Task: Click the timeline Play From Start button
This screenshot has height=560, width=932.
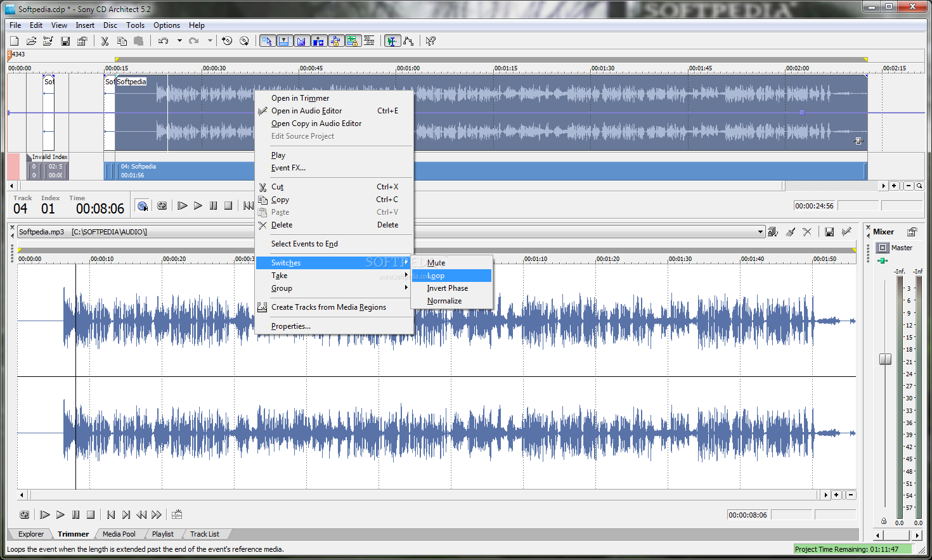Action: pyautogui.click(x=183, y=206)
